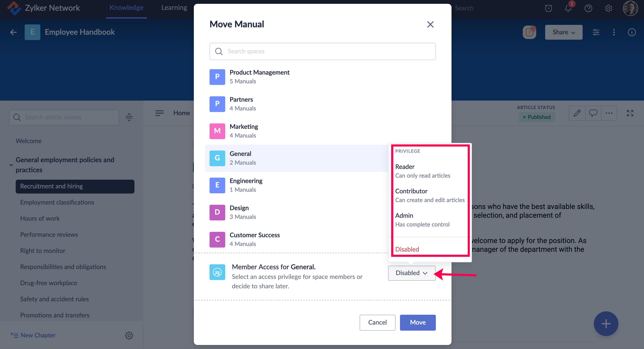Click the fullscreen expand icon
This screenshot has width=644, height=349.
tap(630, 113)
